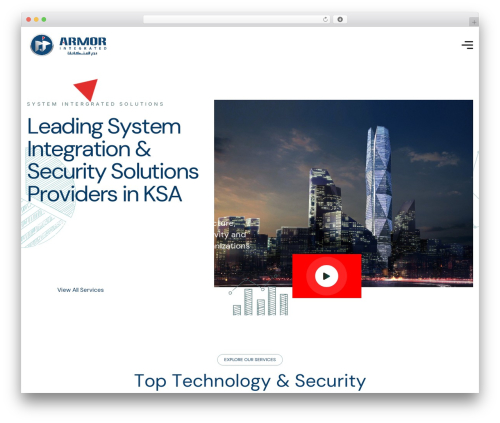Click the browser reload icon
Image resolution: width=500 pixels, height=423 pixels.
[325, 20]
